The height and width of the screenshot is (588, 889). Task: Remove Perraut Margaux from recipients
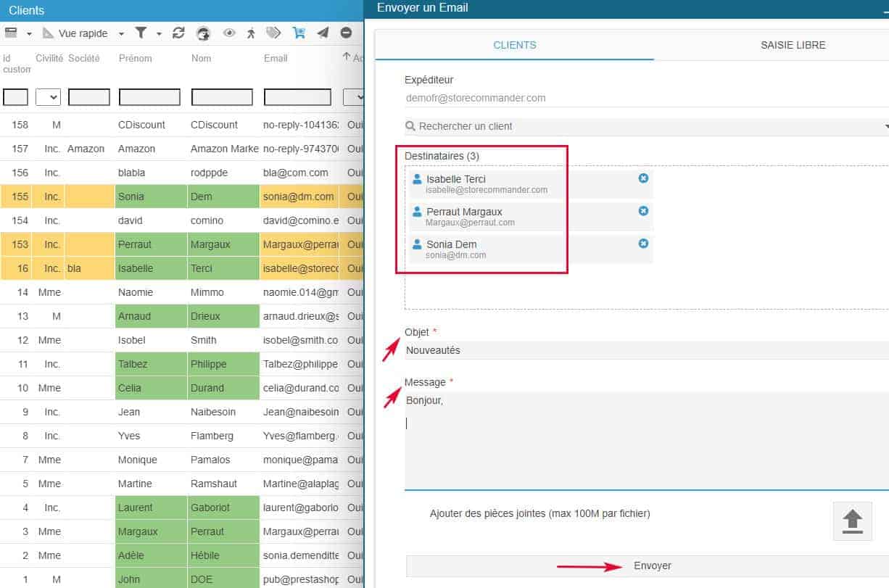click(643, 211)
